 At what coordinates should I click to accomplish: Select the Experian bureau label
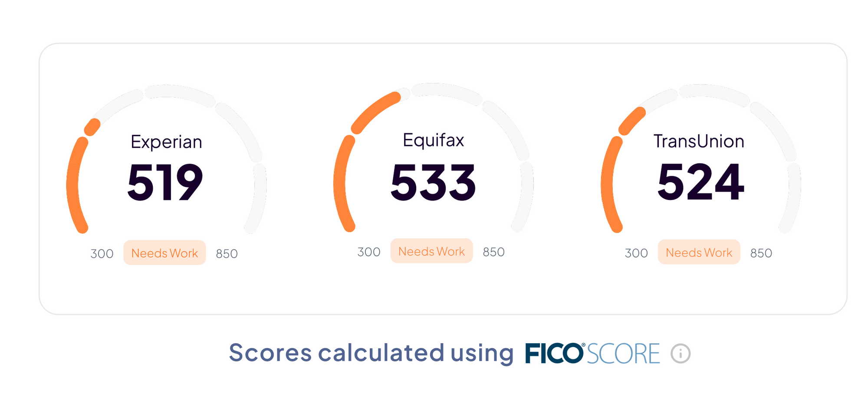coord(166,142)
